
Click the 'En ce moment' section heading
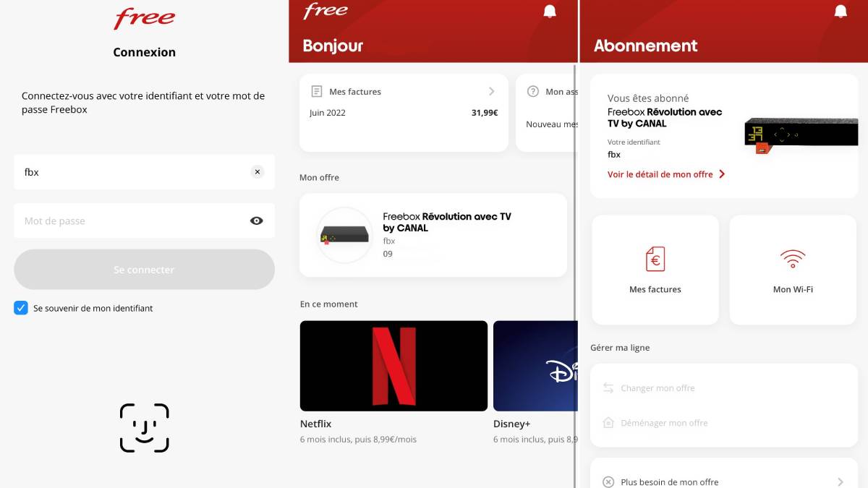pos(329,304)
